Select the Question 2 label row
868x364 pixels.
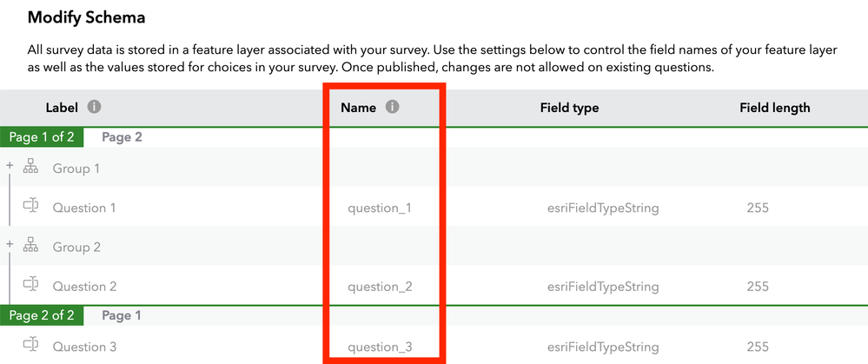click(84, 287)
